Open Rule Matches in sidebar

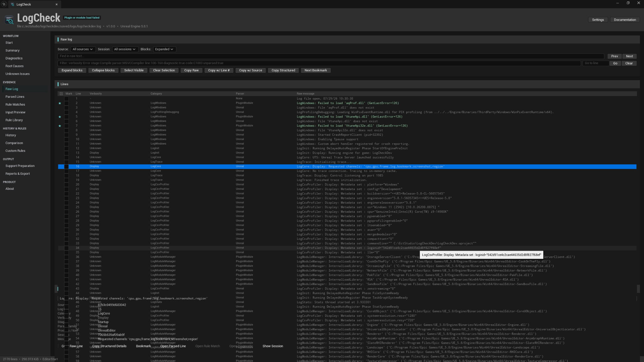pos(15,104)
